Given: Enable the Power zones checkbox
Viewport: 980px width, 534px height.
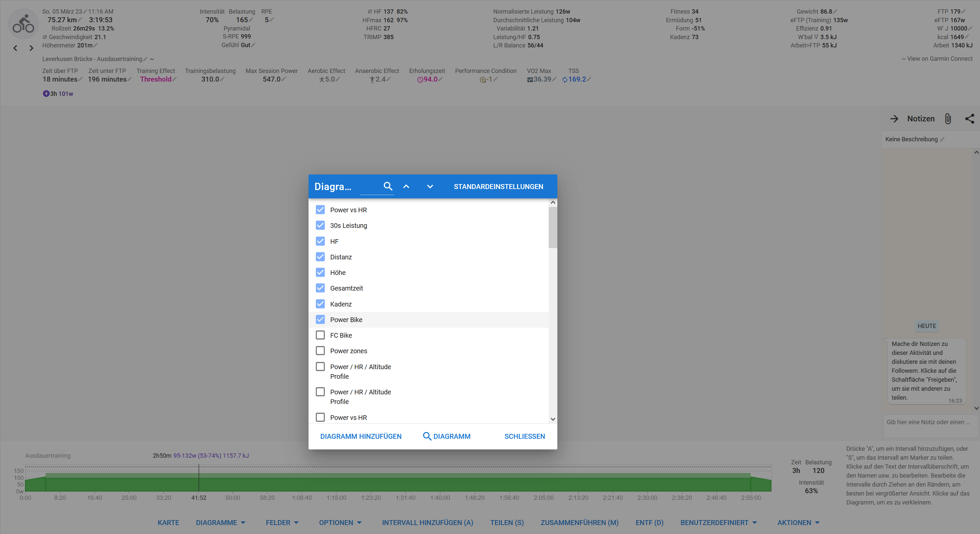Looking at the screenshot, I should coord(320,351).
